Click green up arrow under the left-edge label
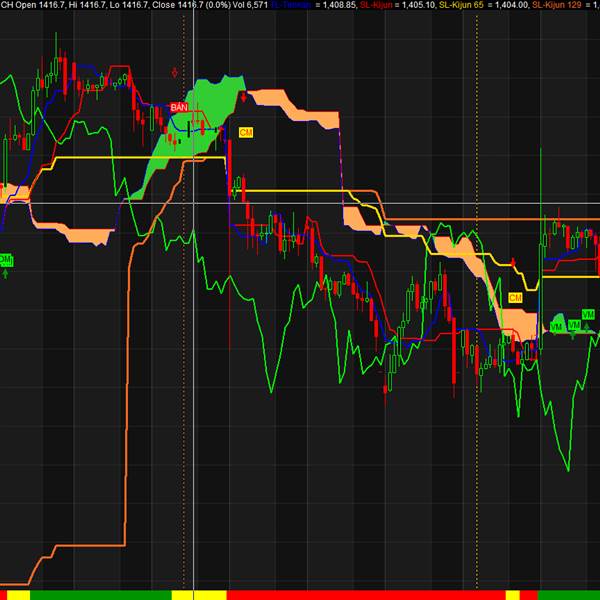 click(5, 274)
